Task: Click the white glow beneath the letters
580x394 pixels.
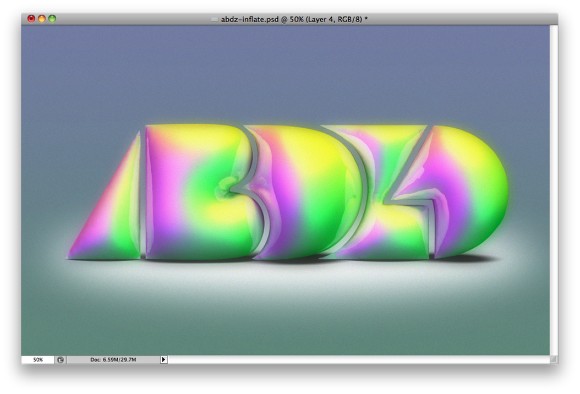Action: 289,277
